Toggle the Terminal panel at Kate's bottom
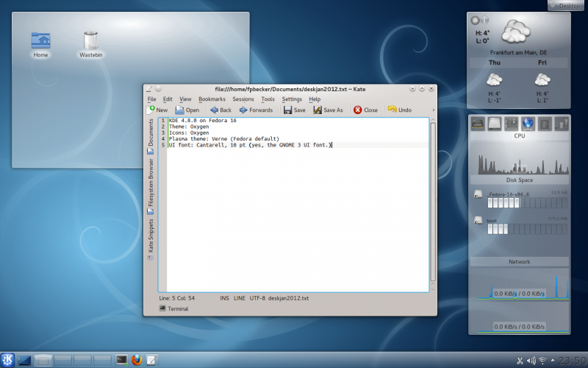This screenshot has width=588, height=368. (x=173, y=308)
